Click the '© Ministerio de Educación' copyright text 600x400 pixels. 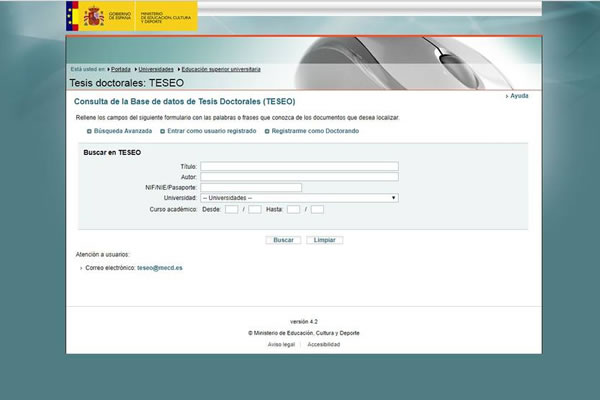(x=304, y=333)
